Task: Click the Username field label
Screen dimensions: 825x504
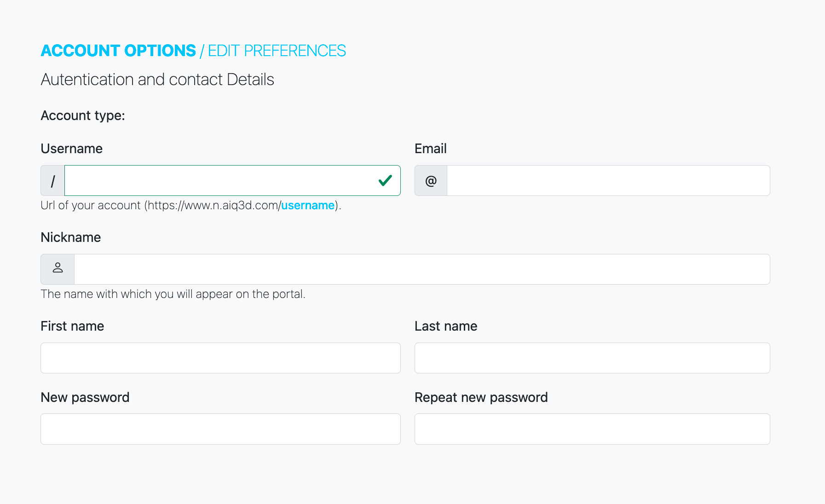Action: point(71,149)
